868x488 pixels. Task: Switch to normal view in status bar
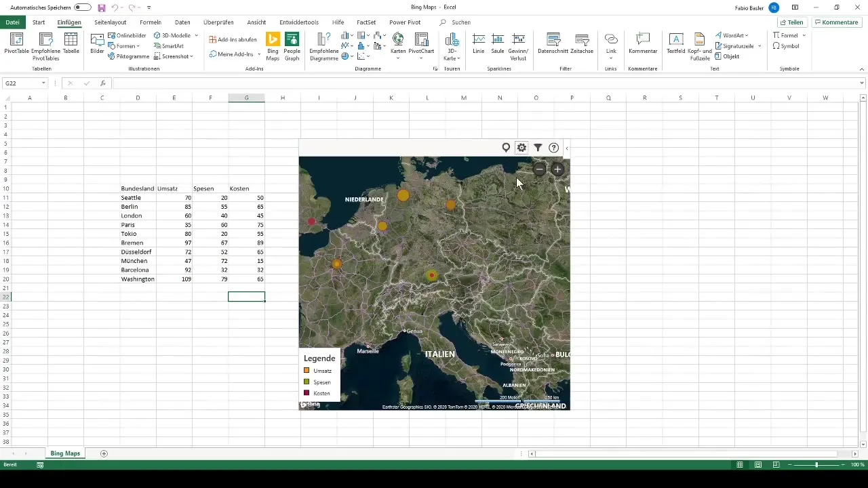pos(741,465)
